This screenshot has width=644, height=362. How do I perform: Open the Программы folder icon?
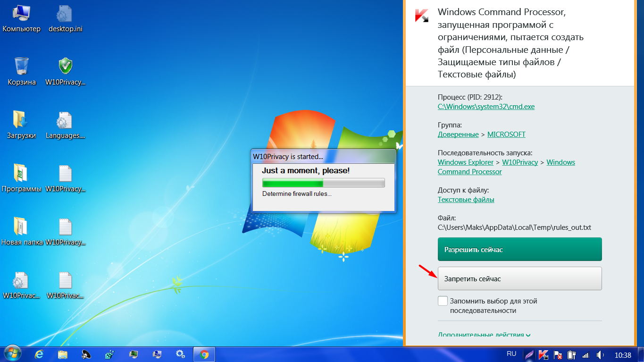click(22, 178)
